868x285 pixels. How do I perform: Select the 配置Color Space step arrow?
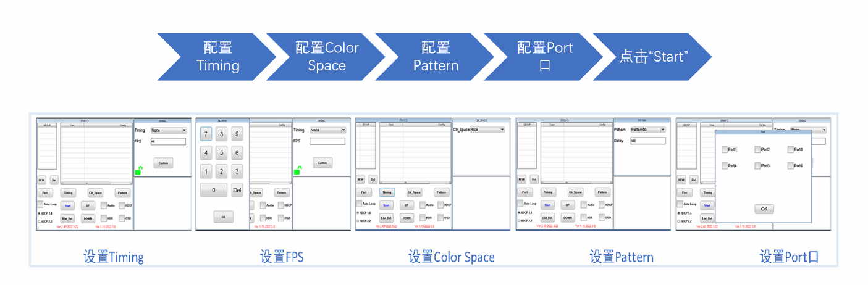(326, 57)
